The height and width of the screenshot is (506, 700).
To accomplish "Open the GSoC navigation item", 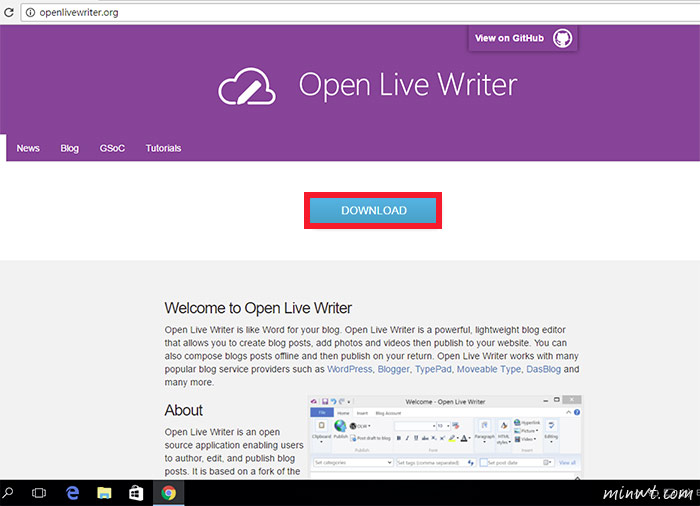I will (x=112, y=148).
